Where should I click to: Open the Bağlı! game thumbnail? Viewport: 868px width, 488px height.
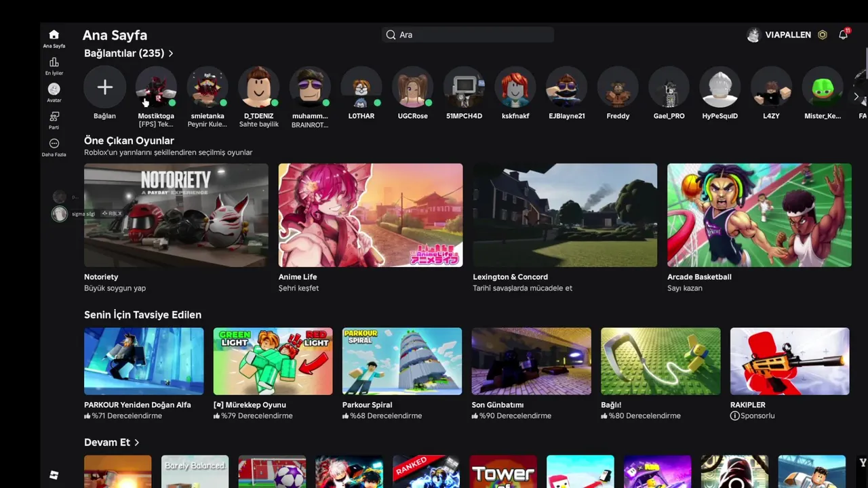click(660, 361)
